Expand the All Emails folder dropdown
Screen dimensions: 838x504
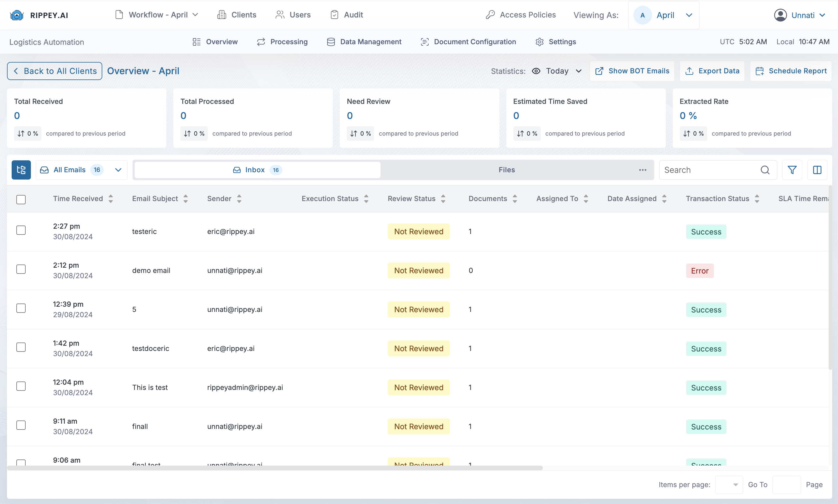pyautogui.click(x=118, y=170)
